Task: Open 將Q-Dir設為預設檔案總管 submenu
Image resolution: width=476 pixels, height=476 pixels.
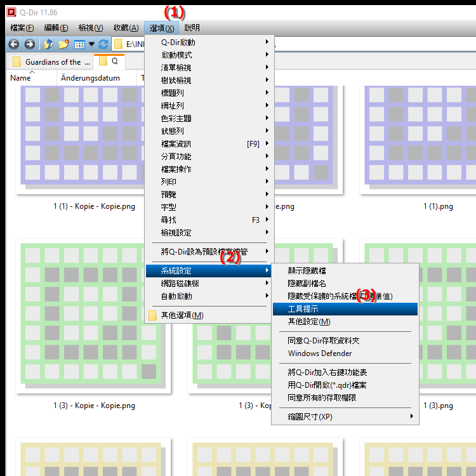Action: [209, 252]
